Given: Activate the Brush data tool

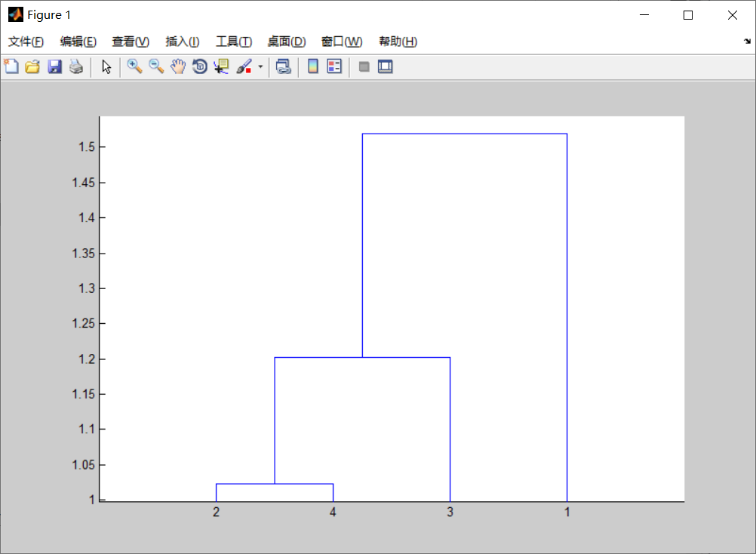Looking at the screenshot, I should (244, 66).
